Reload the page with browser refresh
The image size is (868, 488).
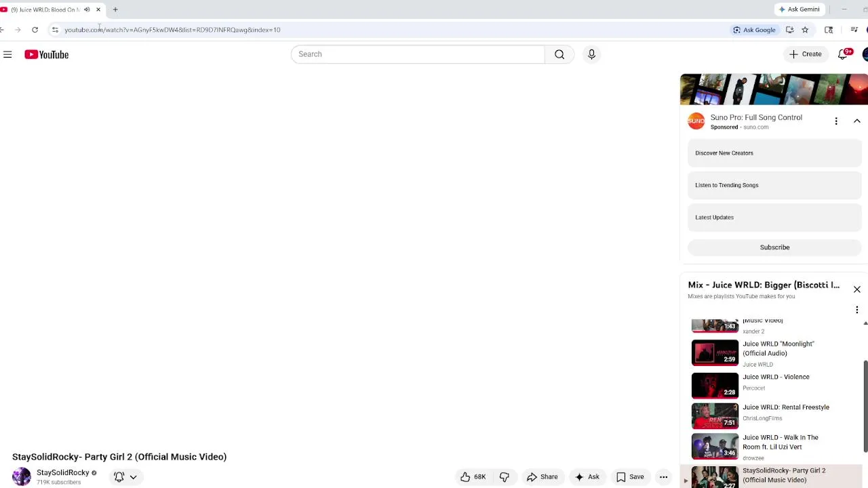[x=35, y=30]
